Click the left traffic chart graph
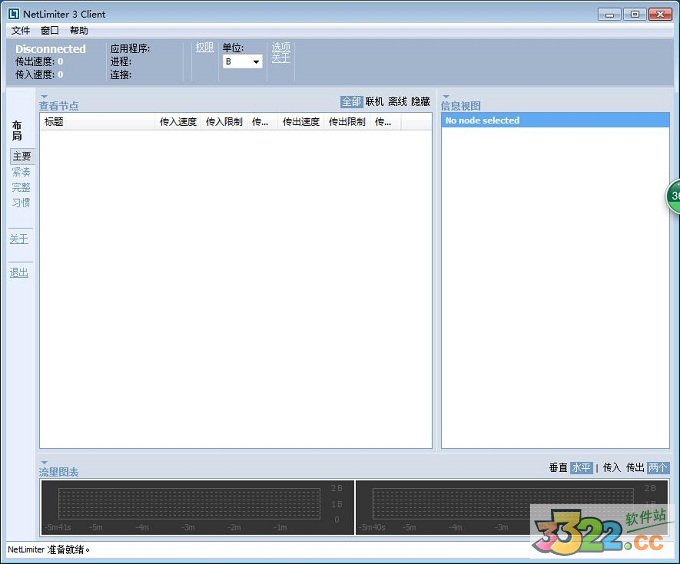 pos(197,507)
